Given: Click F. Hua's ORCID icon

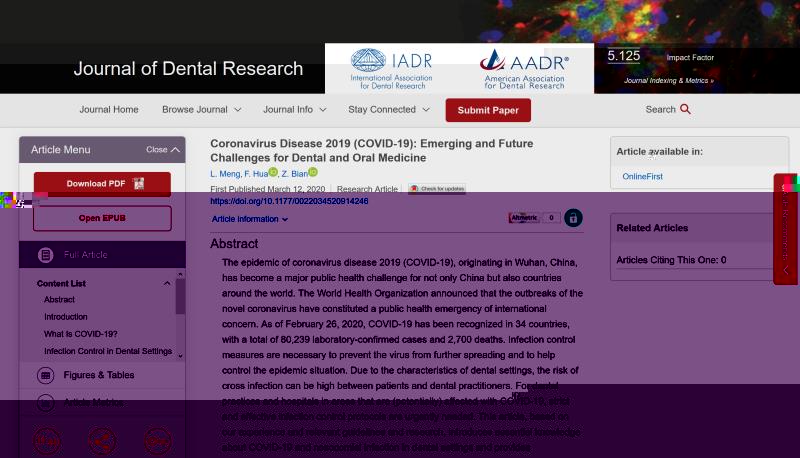Looking at the screenshot, I should [273, 172].
